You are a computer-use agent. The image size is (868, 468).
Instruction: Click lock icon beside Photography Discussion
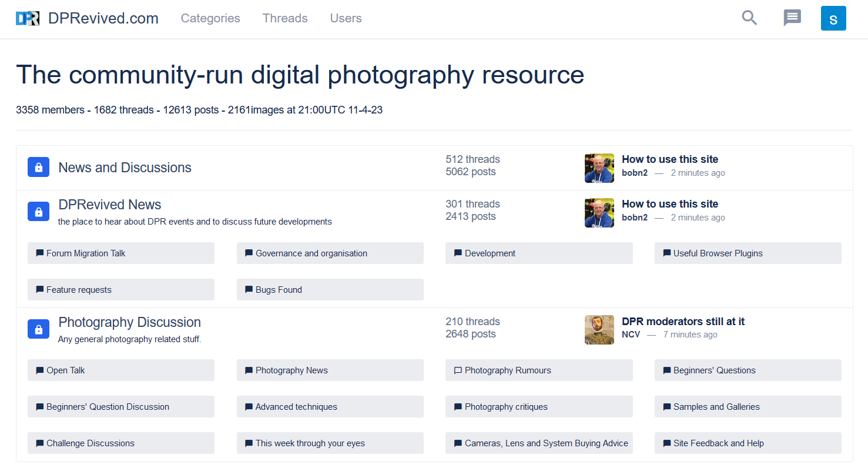38,328
